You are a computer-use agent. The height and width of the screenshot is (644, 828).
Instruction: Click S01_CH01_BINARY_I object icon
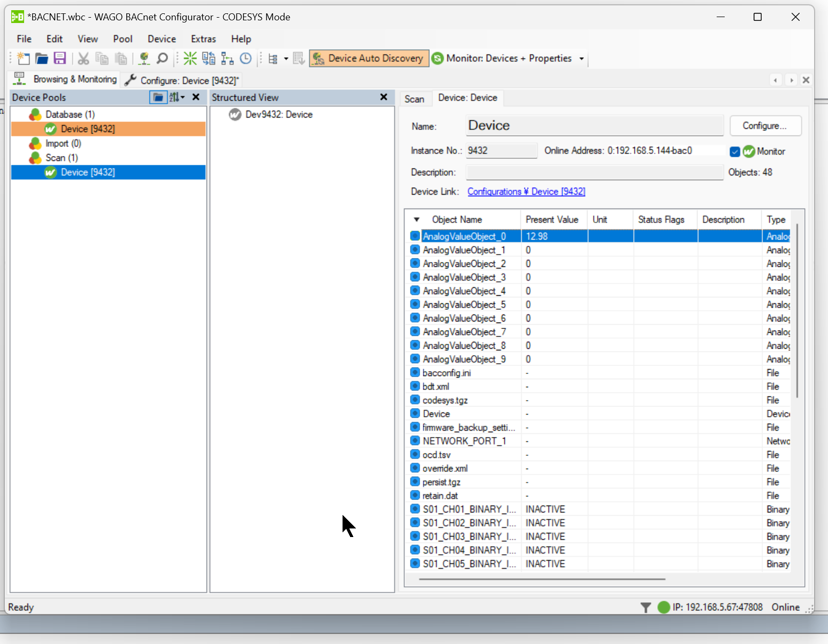click(x=415, y=509)
